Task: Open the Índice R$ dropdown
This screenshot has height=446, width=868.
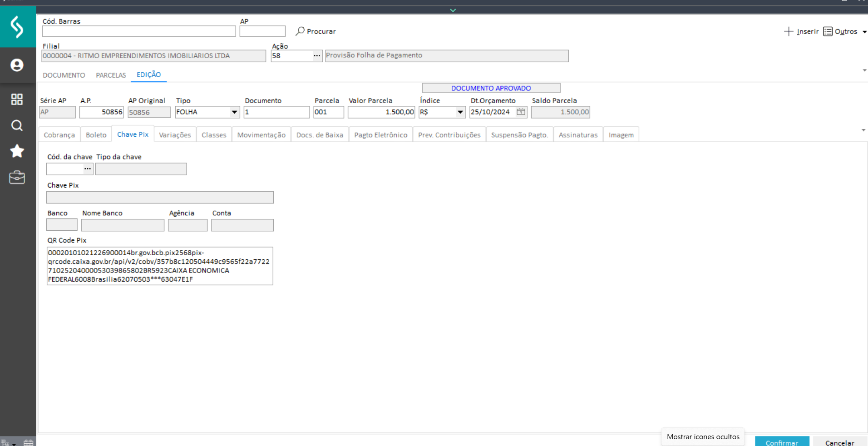Action: (x=460, y=112)
